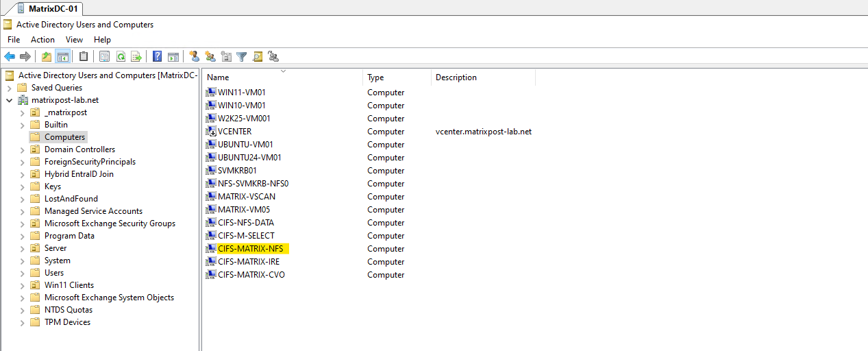Click the Saved Queries folder icon
The image size is (868, 351).
pyautogui.click(x=22, y=88)
